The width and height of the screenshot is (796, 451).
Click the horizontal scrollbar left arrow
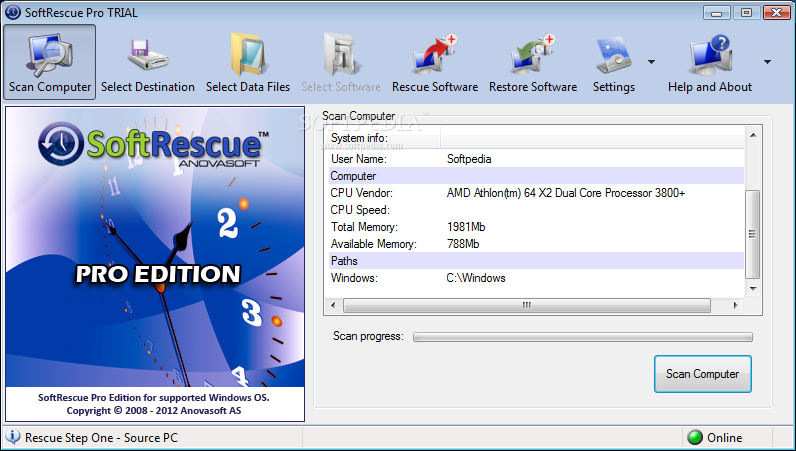333,305
